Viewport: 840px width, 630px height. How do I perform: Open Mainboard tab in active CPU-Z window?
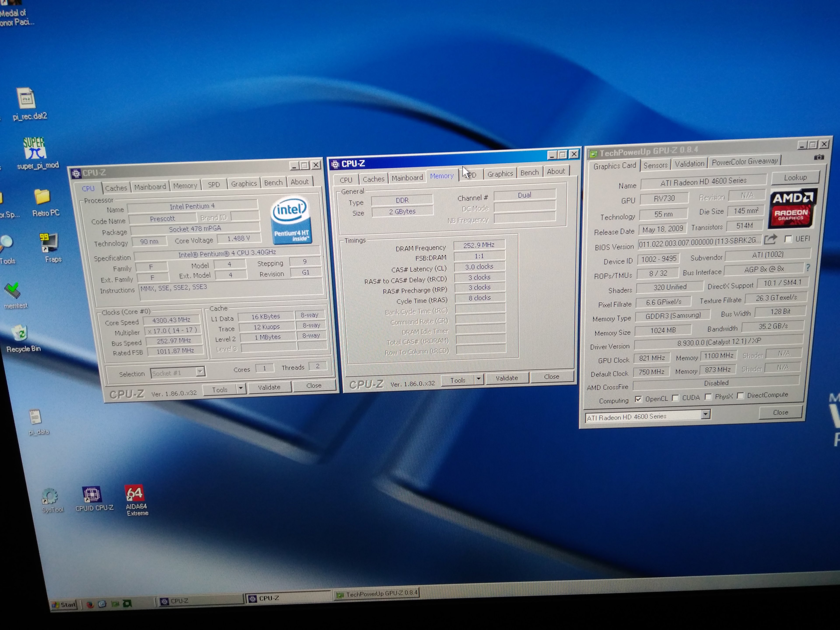click(x=407, y=178)
